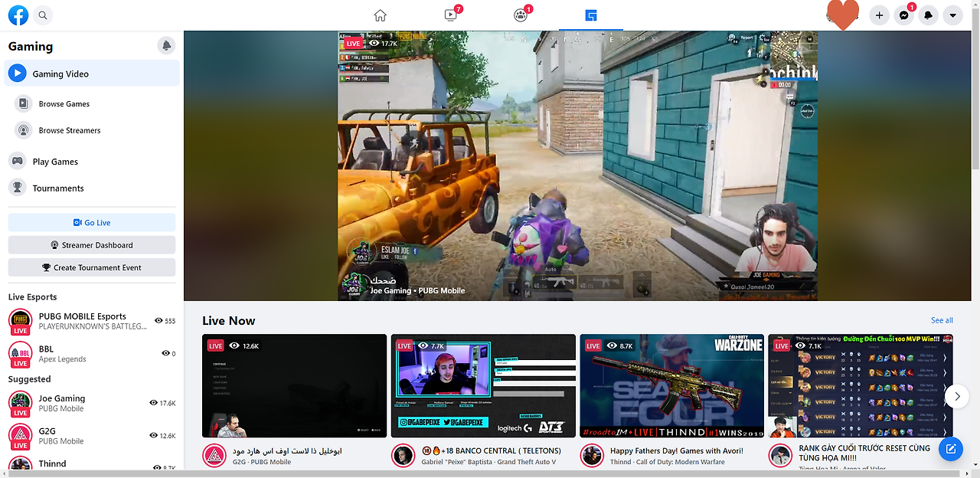Click See all in Live Now
This screenshot has height=478, width=980.
(942, 320)
